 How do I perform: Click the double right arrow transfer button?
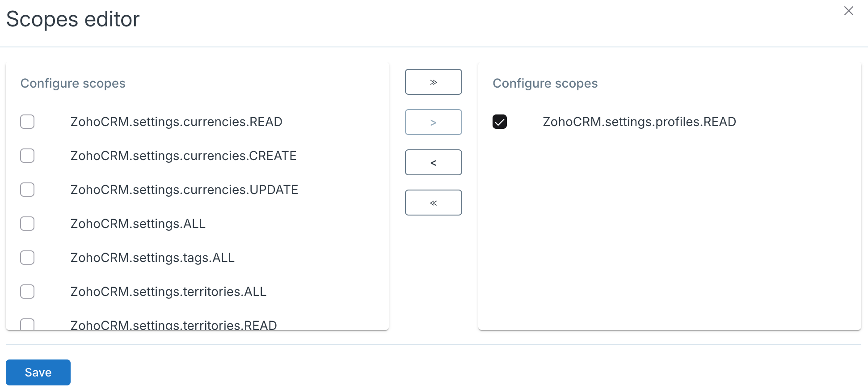pyautogui.click(x=433, y=82)
